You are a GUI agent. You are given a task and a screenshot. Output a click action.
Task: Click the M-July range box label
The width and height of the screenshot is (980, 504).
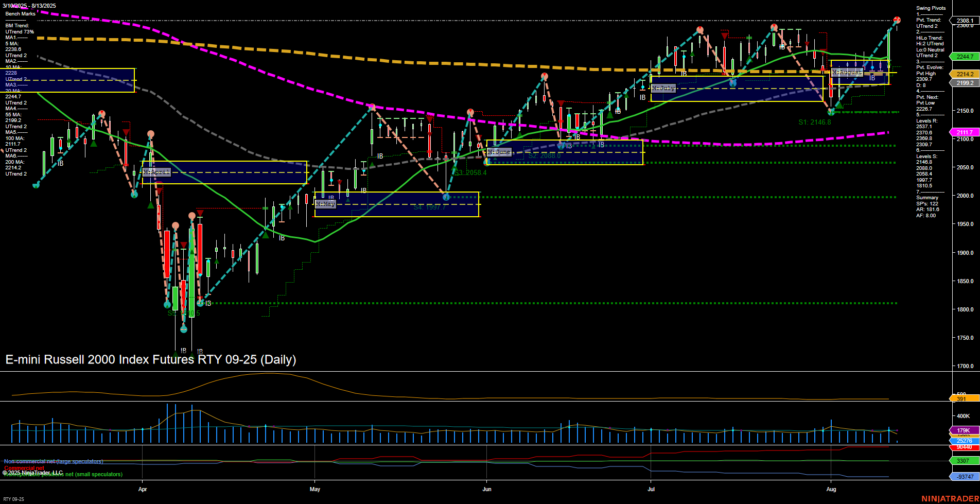pyautogui.click(x=662, y=89)
